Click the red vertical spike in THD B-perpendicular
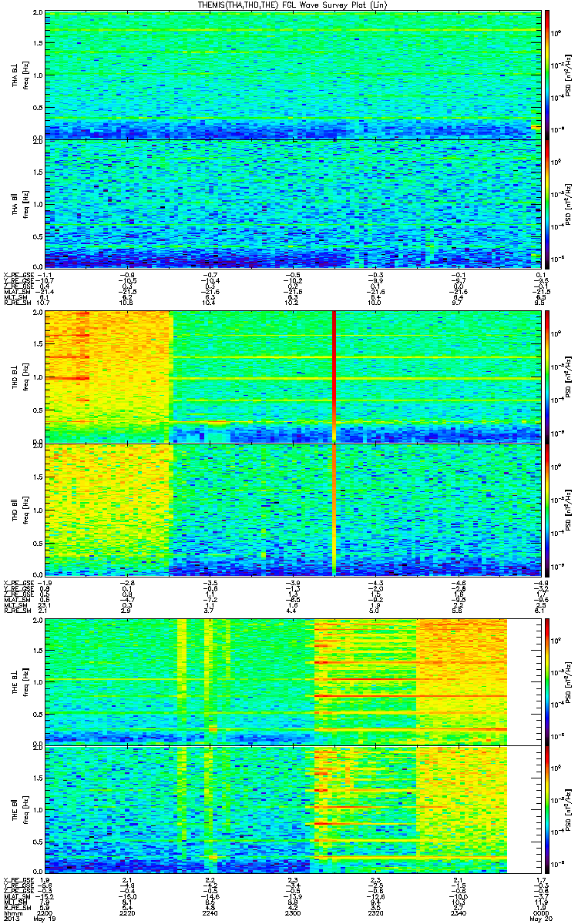Screen dimensions: 578x924 coord(334,377)
